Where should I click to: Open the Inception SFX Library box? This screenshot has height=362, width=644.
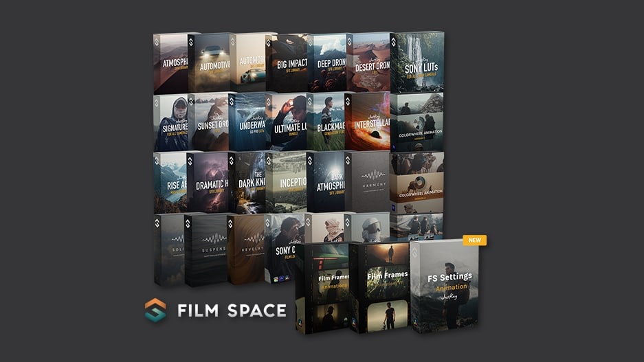(x=287, y=182)
